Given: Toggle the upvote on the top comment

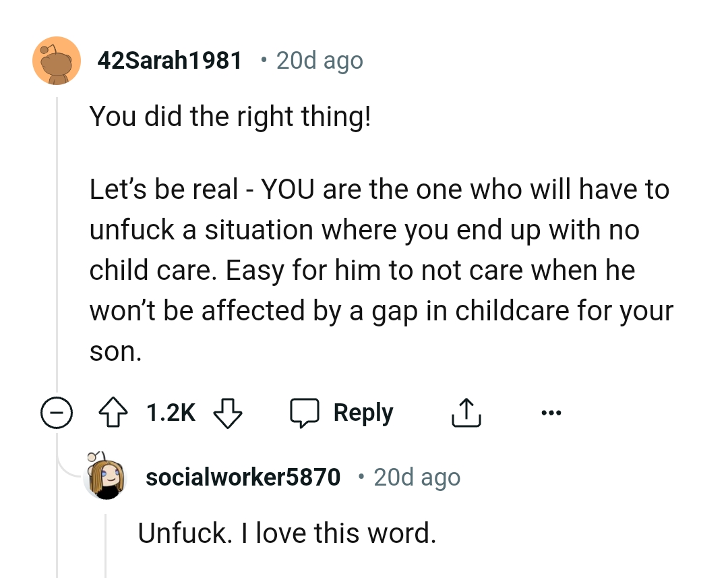Looking at the screenshot, I should pos(113,412).
